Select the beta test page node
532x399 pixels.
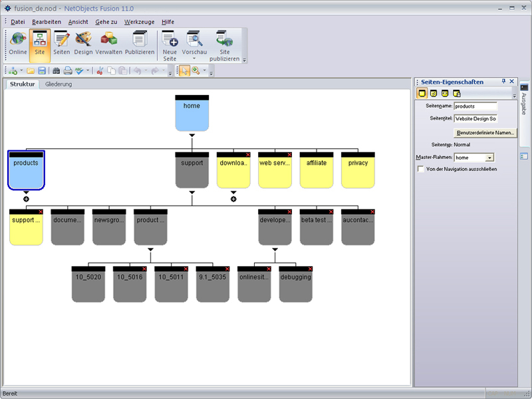(317, 227)
